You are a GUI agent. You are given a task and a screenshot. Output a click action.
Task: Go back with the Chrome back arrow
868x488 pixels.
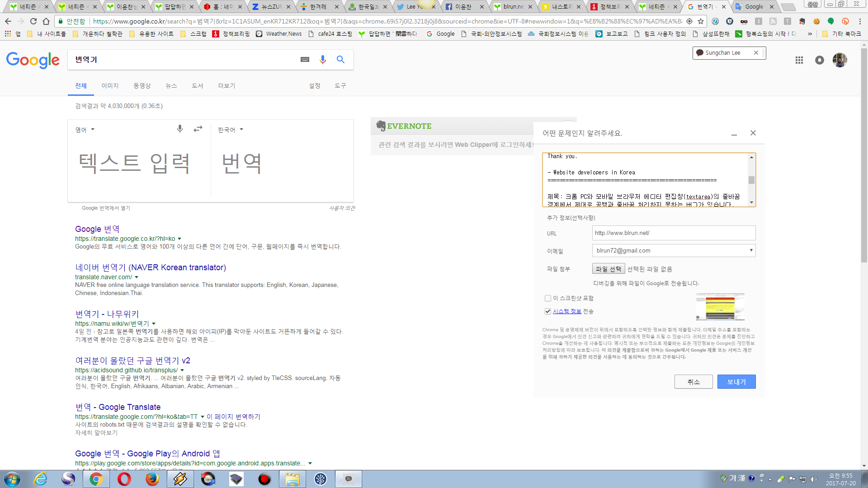tap(8, 21)
